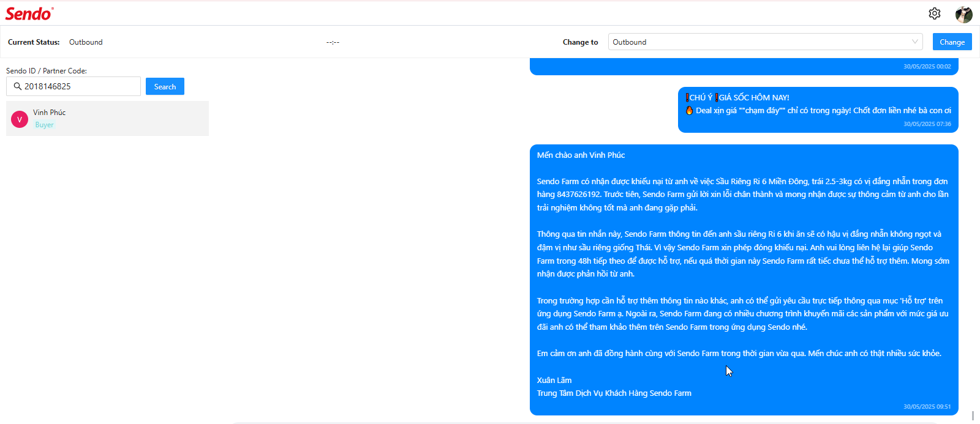Click the Current Status label

pos(34,42)
